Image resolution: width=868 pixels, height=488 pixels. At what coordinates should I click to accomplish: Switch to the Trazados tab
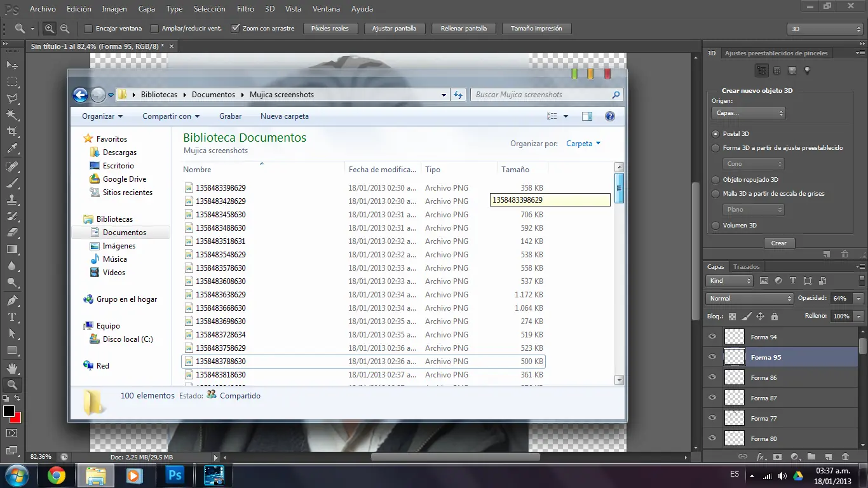click(746, 267)
